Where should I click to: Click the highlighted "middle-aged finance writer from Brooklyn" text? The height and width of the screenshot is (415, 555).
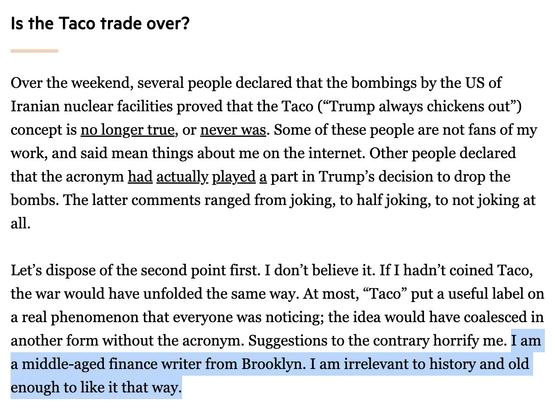tap(162, 364)
